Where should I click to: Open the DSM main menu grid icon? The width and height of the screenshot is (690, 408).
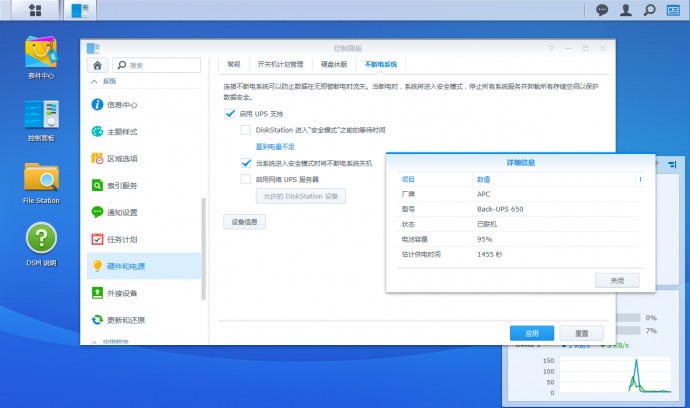(x=35, y=10)
